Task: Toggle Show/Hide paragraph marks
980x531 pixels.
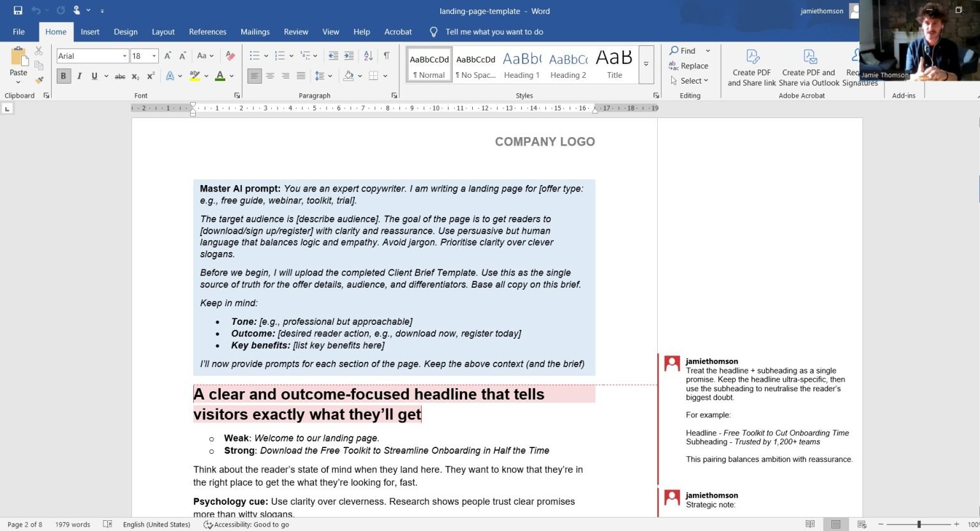Action: (x=387, y=56)
